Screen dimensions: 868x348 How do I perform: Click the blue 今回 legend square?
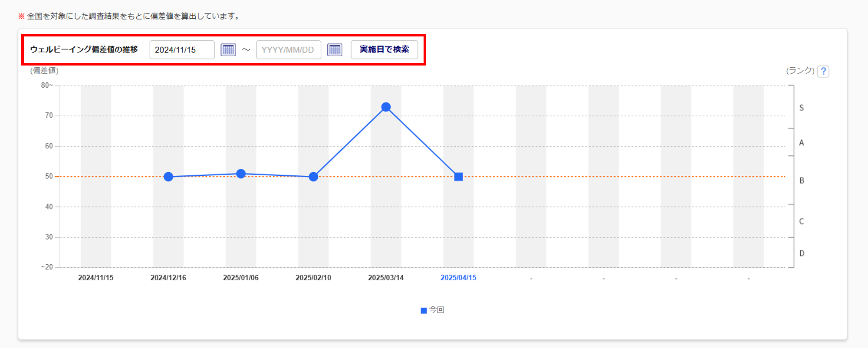[x=424, y=311]
